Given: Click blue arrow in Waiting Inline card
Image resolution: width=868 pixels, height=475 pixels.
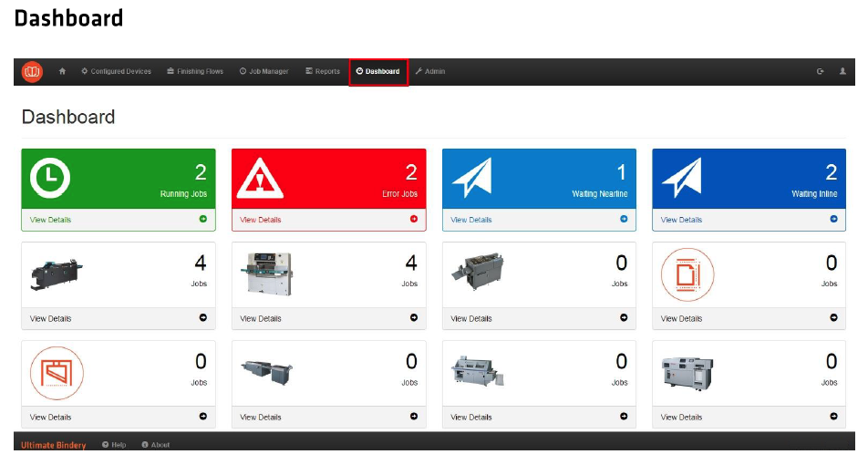Looking at the screenshot, I should (833, 219).
